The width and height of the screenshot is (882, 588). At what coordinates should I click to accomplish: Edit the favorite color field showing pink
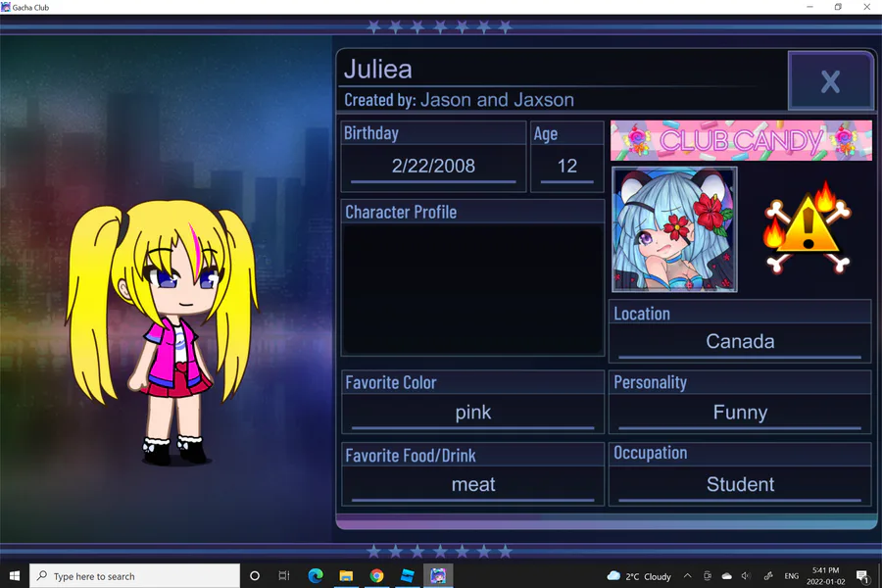(473, 413)
